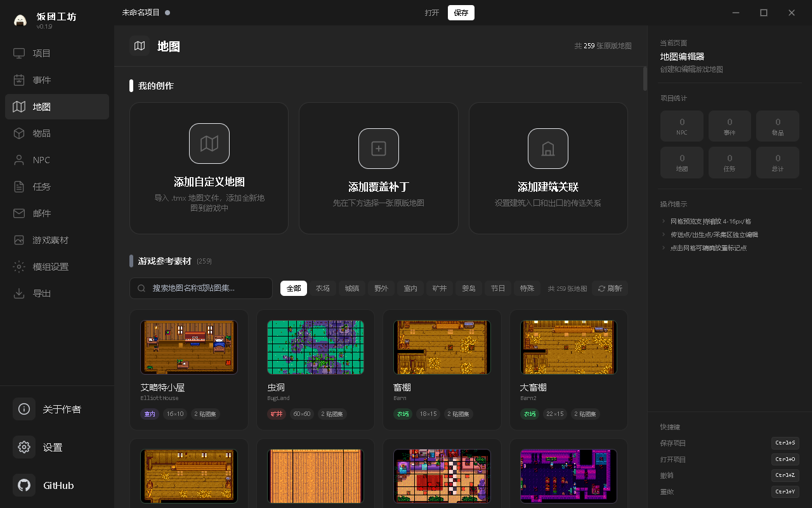812x508 pixels.
Task: Click the 事件 count stat tile
Action: (x=730, y=126)
